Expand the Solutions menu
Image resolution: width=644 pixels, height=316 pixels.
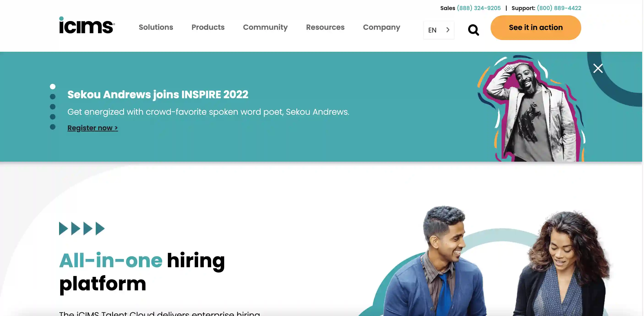[156, 27]
